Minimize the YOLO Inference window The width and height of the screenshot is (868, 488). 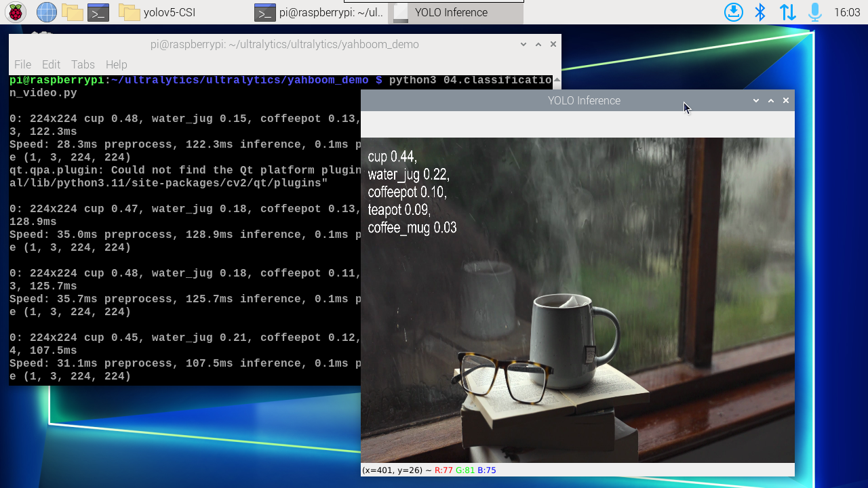point(756,100)
